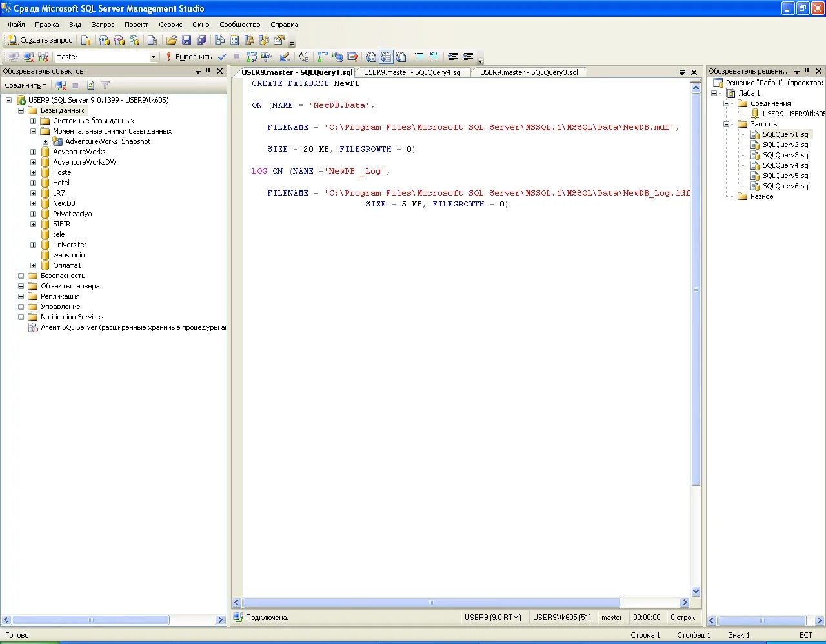The image size is (826, 644).
Task: Click the Uncomment selected lines icon
Action: tap(434, 57)
